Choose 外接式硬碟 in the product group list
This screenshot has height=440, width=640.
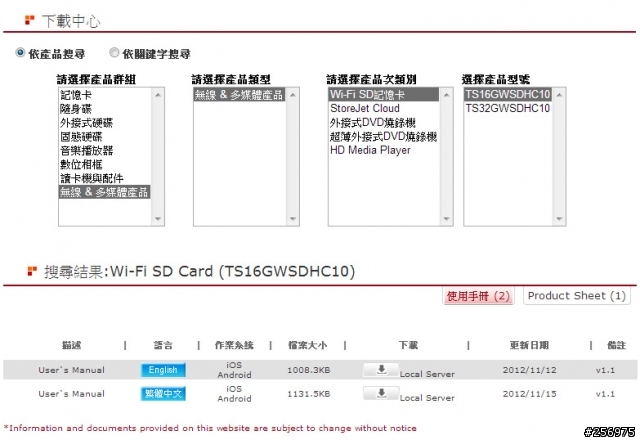pyautogui.click(x=104, y=123)
